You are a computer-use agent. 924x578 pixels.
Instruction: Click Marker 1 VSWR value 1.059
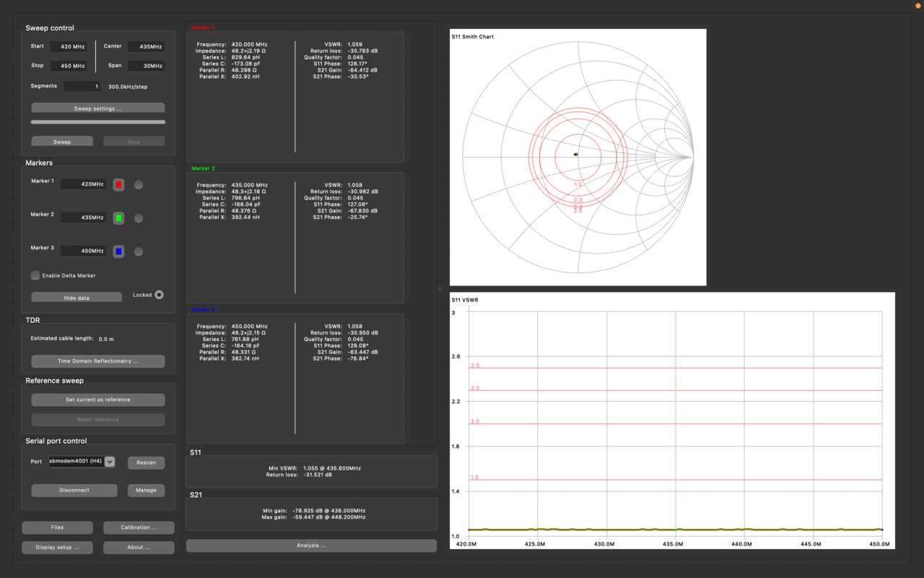(x=354, y=44)
